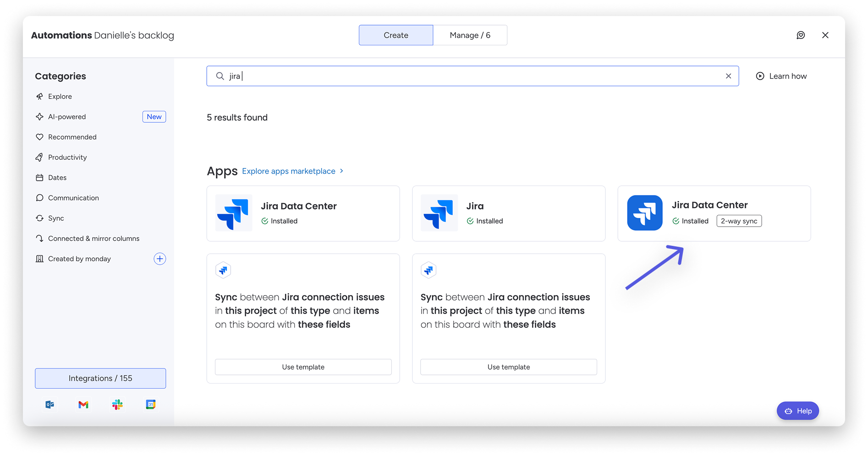Click the Learn how link
The height and width of the screenshot is (456, 868).
pyautogui.click(x=781, y=76)
